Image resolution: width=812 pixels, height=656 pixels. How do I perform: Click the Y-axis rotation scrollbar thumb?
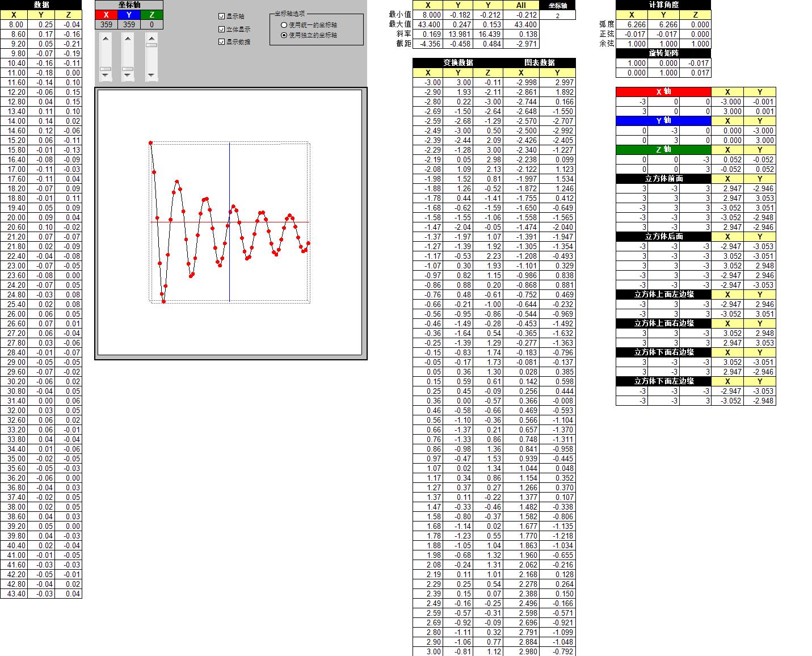tap(128, 69)
